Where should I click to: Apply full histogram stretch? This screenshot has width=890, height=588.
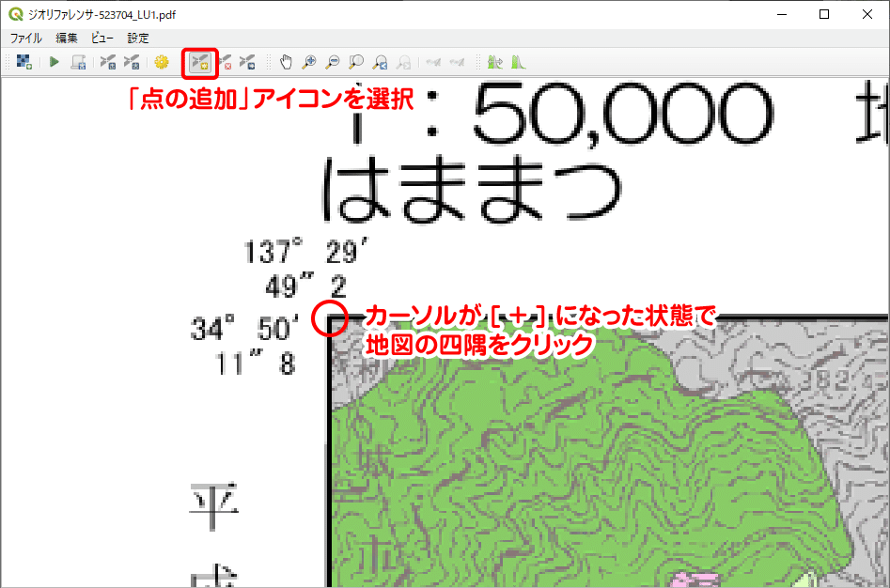point(494,62)
